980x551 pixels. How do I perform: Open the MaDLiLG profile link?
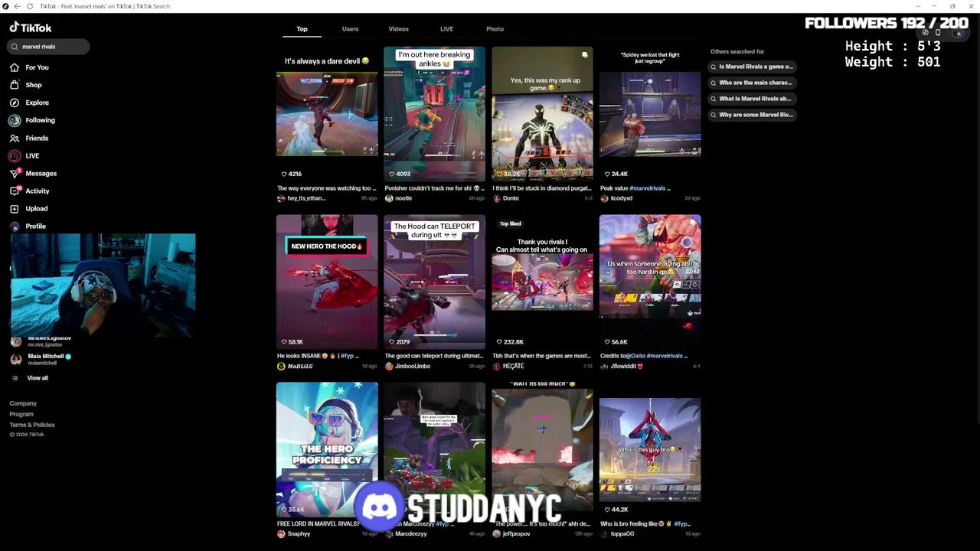click(x=300, y=366)
